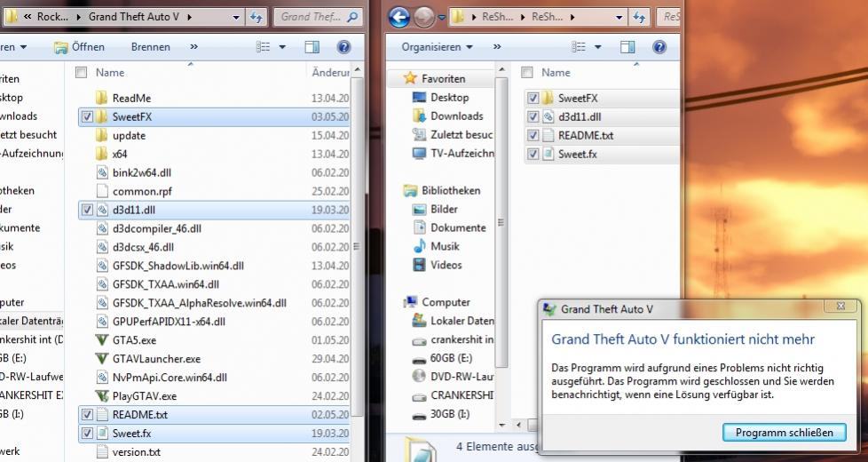Viewport: 868px width, 462px height.
Task: Click vertical scrollbar of right navigation pane
Action: click(501, 221)
